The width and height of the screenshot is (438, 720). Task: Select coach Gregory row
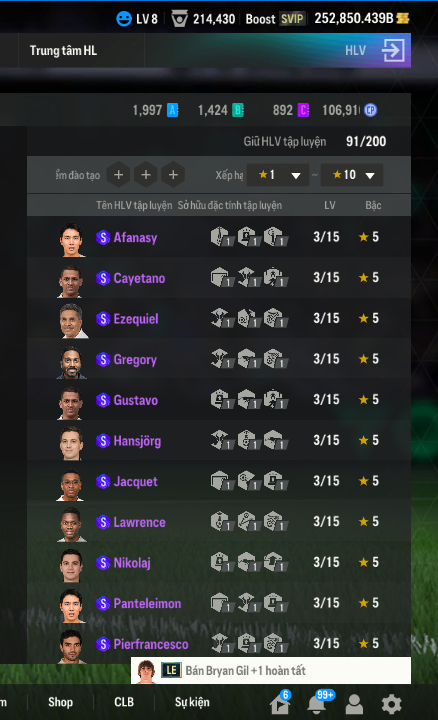(219, 359)
